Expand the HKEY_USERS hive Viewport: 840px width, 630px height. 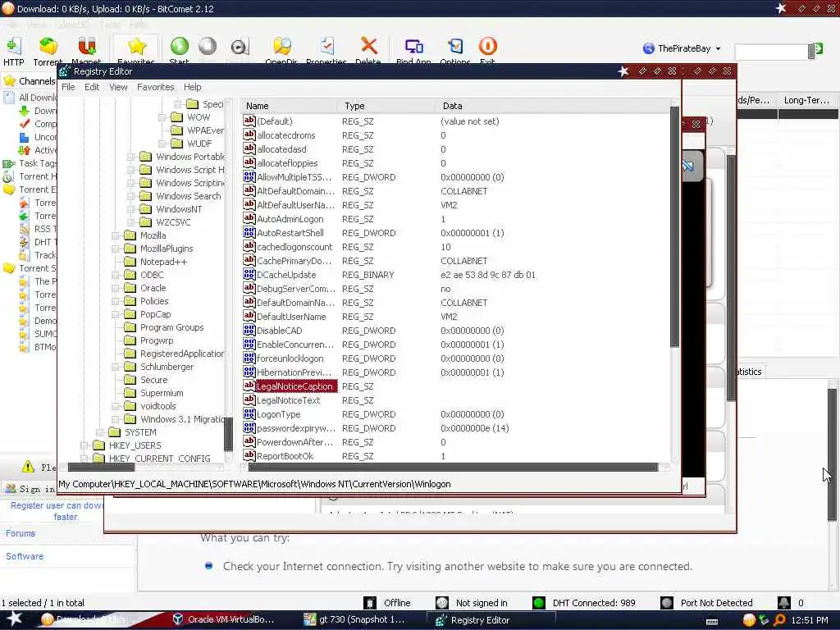pyautogui.click(x=84, y=445)
